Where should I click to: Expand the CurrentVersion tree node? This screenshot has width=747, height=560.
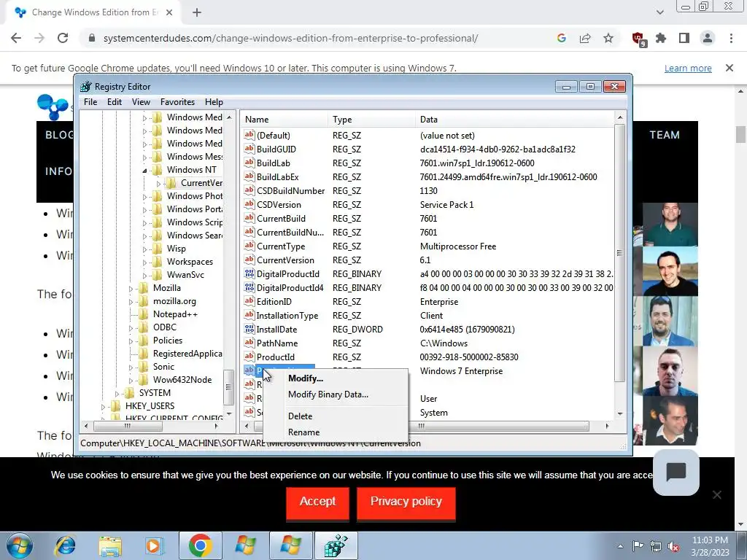pos(158,183)
